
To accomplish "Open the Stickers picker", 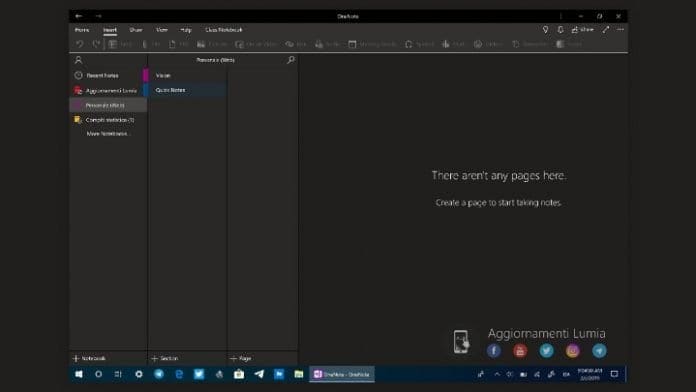I will tap(488, 44).
